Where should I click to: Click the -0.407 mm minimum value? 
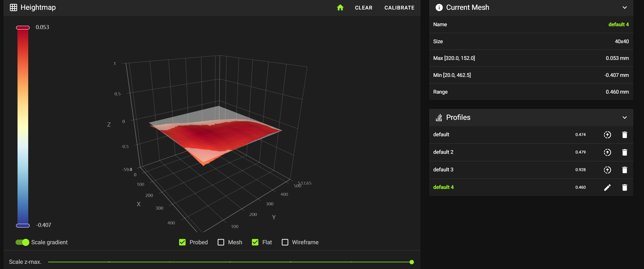616,75
